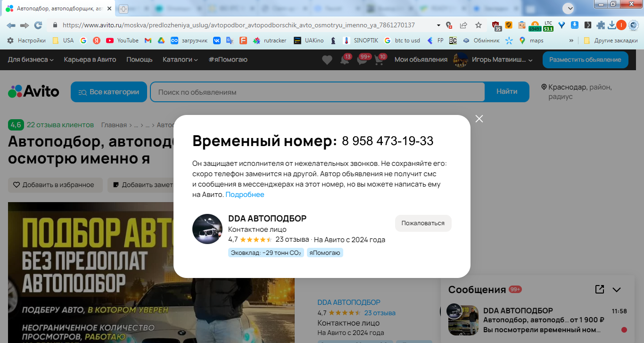Open Другие закладки folder
Screen dimensions: 644x343
[x=611, y=41]
